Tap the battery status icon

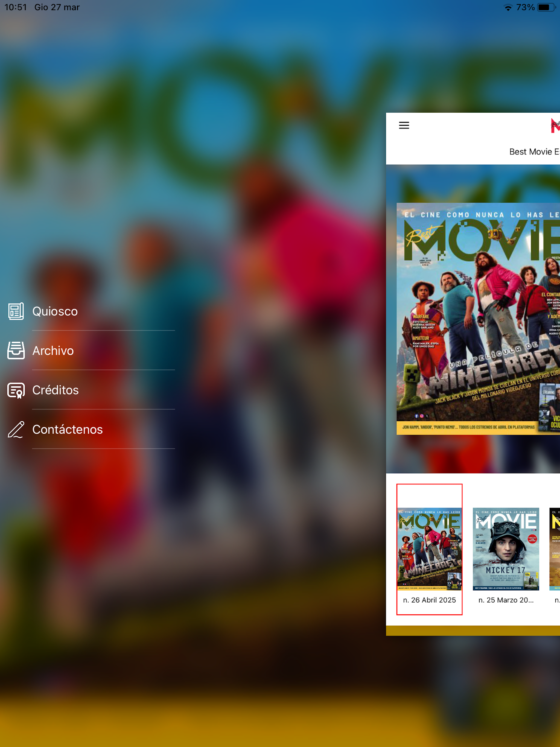pos(547,7)
